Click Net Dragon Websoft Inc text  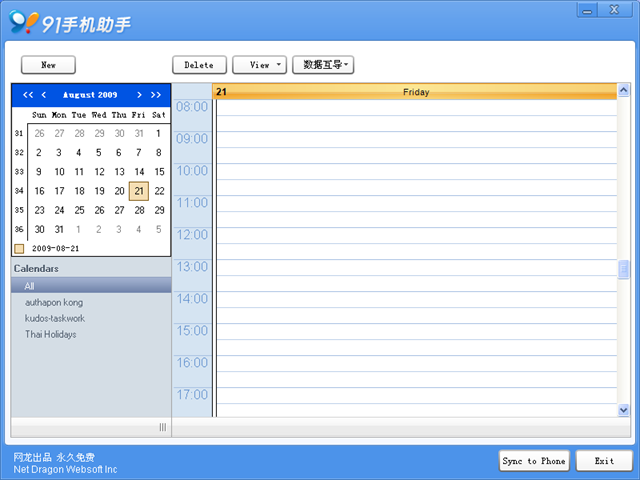coord(65,469)
